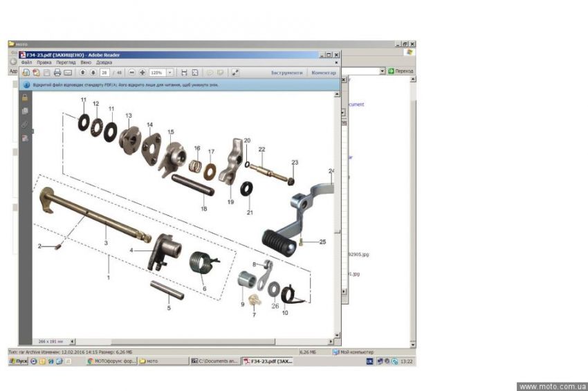588x391 pixels.
Task: Click the save file icon
Action: (47, 73)
